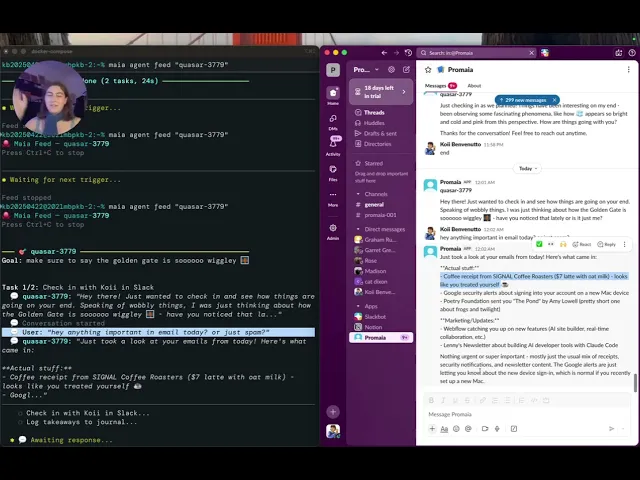Image resolution: width=640 pixels, height=480 pixels.
Task: Open Promaia conversation more options menu
Action: point(629,70)
